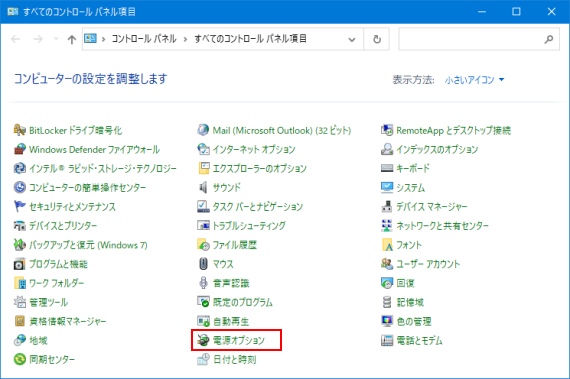Open the 日付と時刻 clock icon
Screen dimensions: 570x379
(x=203, y=359)
